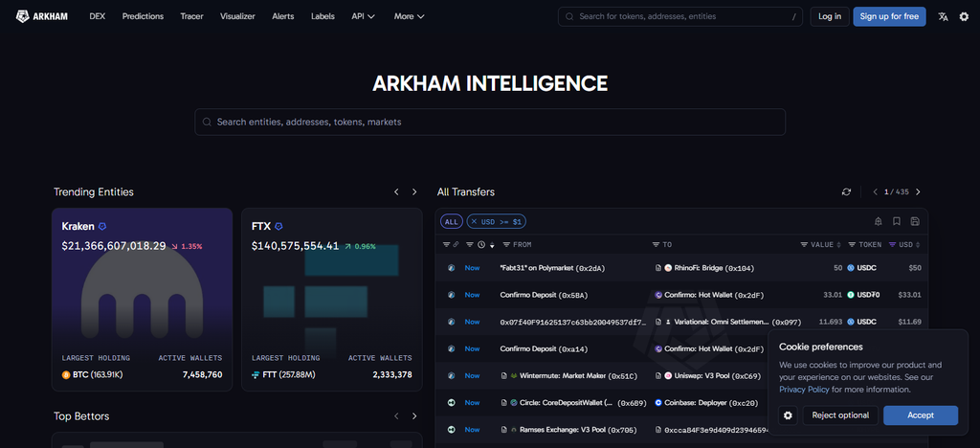
Task: Click the contract icon beside RhinoFi: Bridge
Action: 658,267
